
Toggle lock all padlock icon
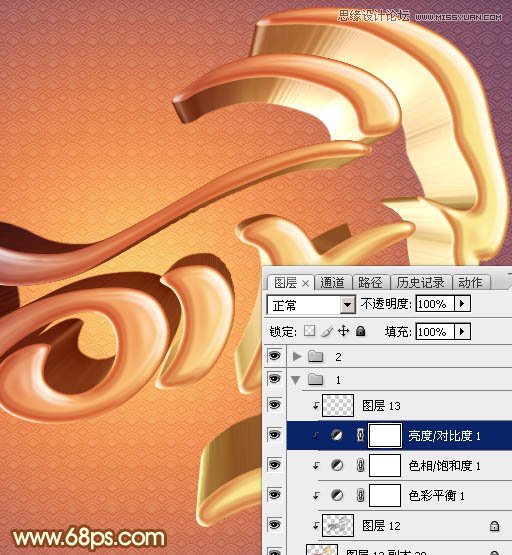pyautogui.click(x=360, y=331)
